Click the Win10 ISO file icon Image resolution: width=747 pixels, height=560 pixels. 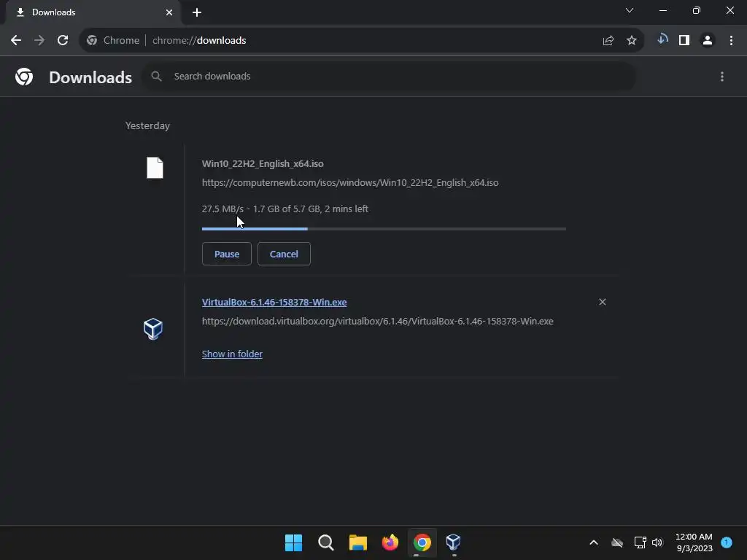click(x=155, y=168)
